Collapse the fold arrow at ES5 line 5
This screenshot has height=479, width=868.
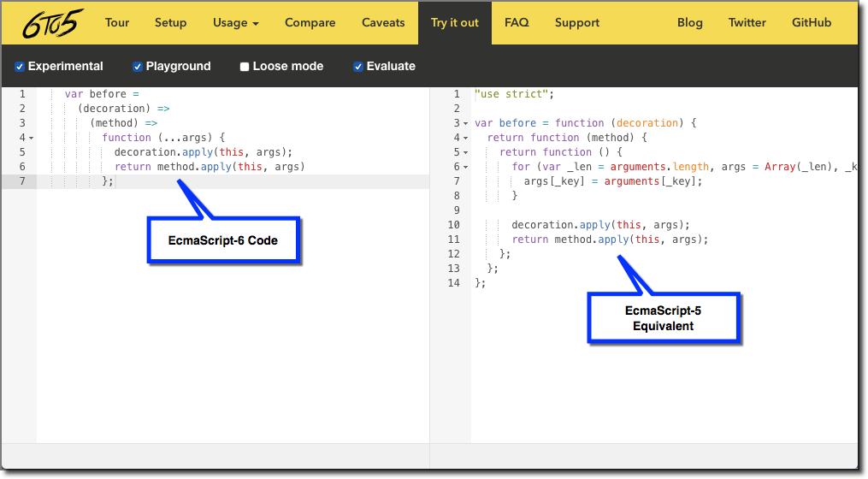click(465, 152)
